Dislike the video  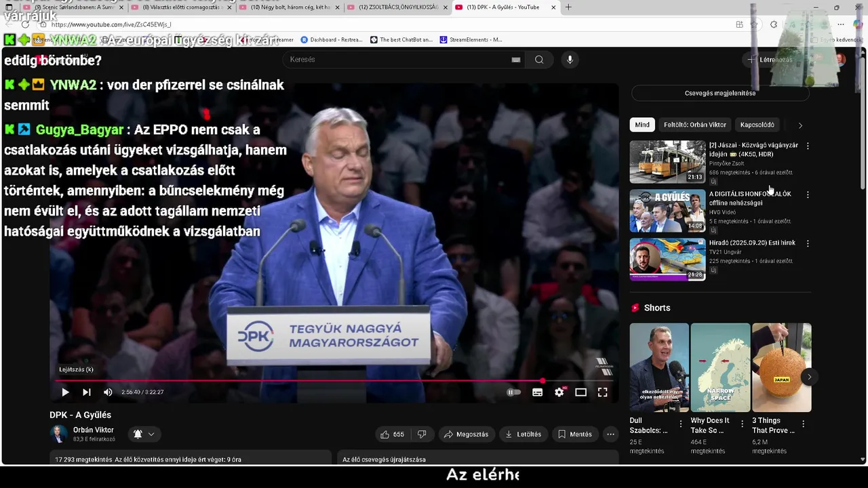422,434
